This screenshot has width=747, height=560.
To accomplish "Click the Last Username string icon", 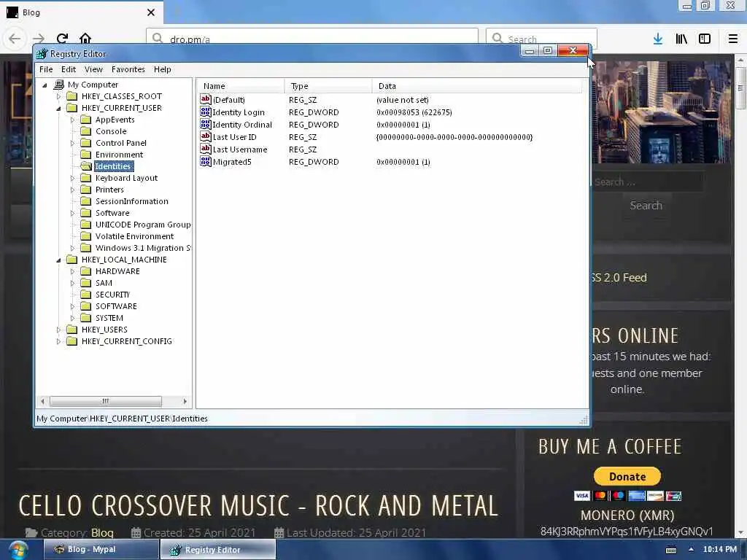I will coord(205,149).
